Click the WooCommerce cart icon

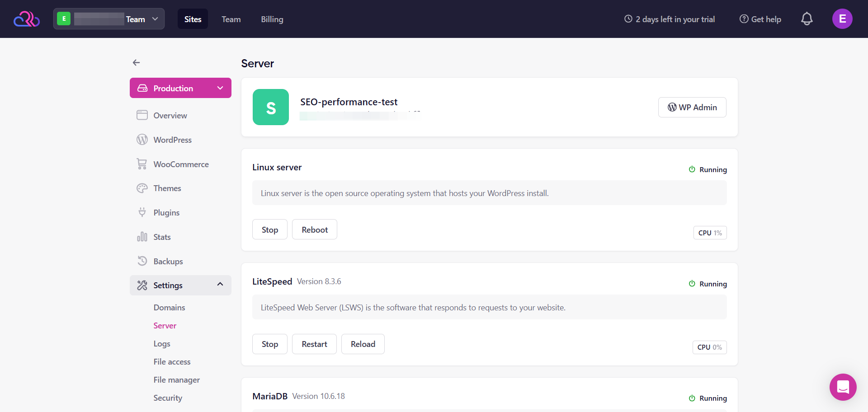pyautogui.click(x=142, y=164)
